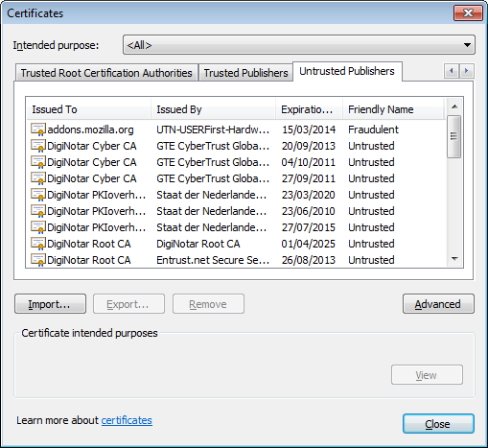Open the Advanced settings button
The image size is (488, 448).
[438, 304]
